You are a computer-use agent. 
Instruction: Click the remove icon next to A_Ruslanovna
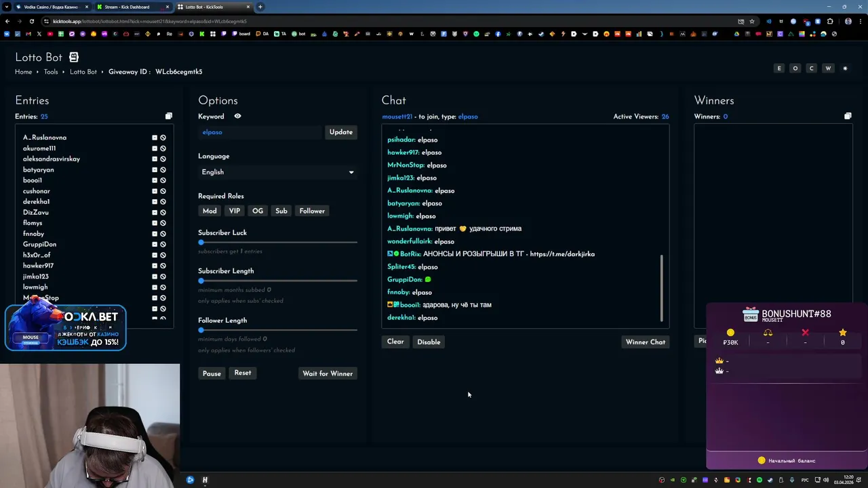(x=155, y=138)
